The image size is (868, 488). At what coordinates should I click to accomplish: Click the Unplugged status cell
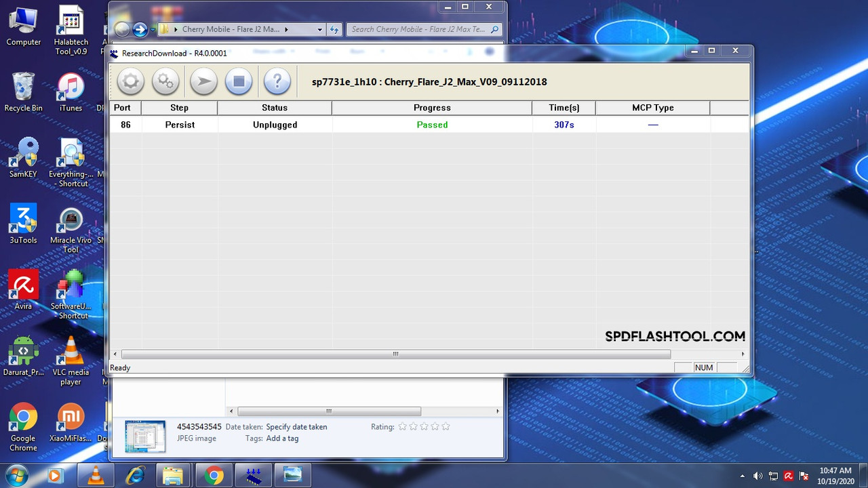click(275, 125)
